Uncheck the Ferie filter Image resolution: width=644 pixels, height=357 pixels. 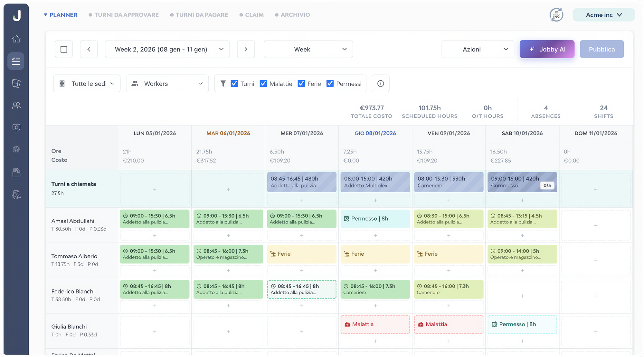point(301,83)
